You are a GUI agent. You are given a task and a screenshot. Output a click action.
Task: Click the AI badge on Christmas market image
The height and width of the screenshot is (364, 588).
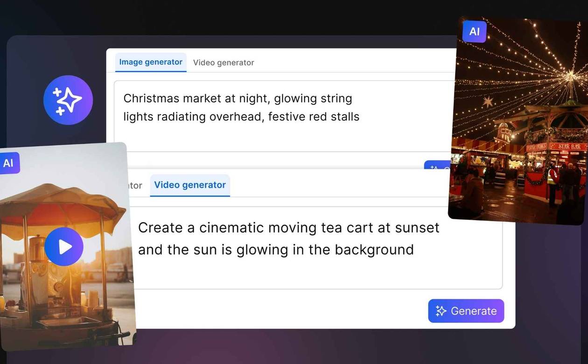474,31
